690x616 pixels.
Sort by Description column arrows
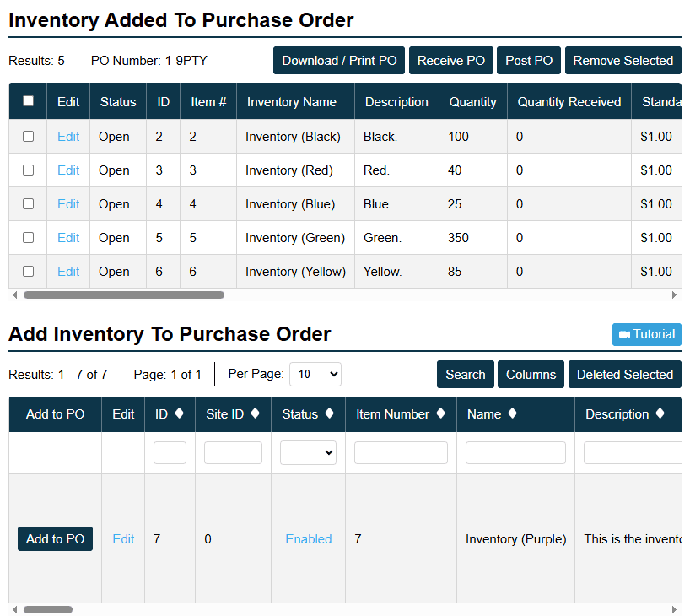tap(660, 413)
